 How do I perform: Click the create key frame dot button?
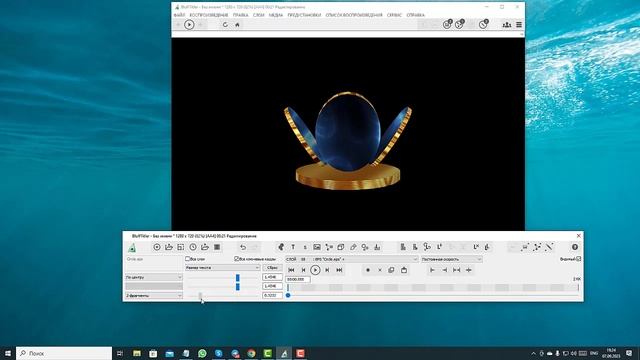[x=368, y=270]
